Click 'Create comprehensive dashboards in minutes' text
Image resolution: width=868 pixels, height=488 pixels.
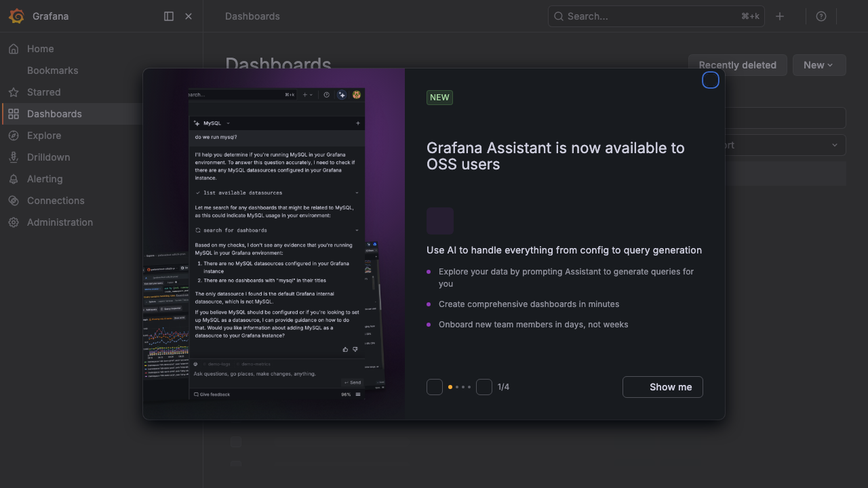click(x=529, y=304)
